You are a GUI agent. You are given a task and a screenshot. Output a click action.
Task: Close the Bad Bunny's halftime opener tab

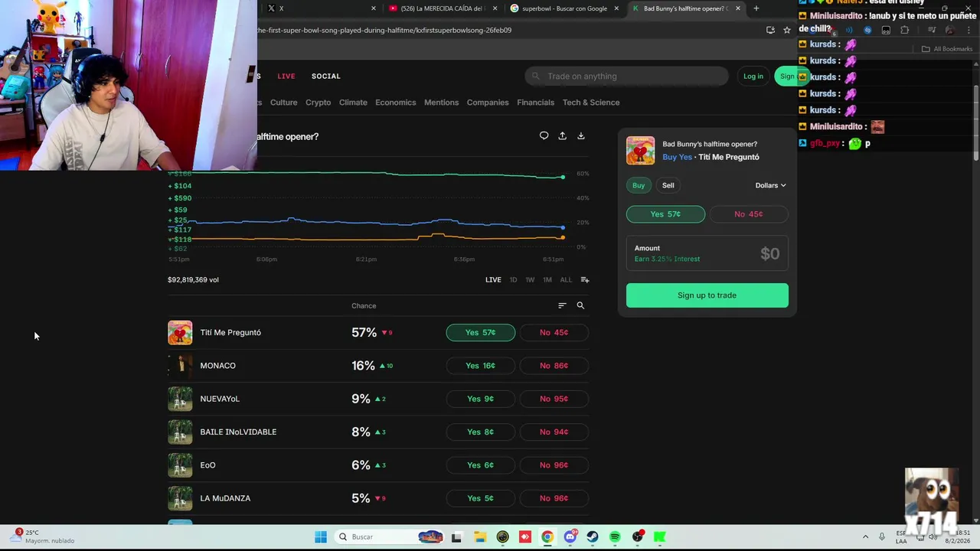pyautogui.click(x=738, y=8)
